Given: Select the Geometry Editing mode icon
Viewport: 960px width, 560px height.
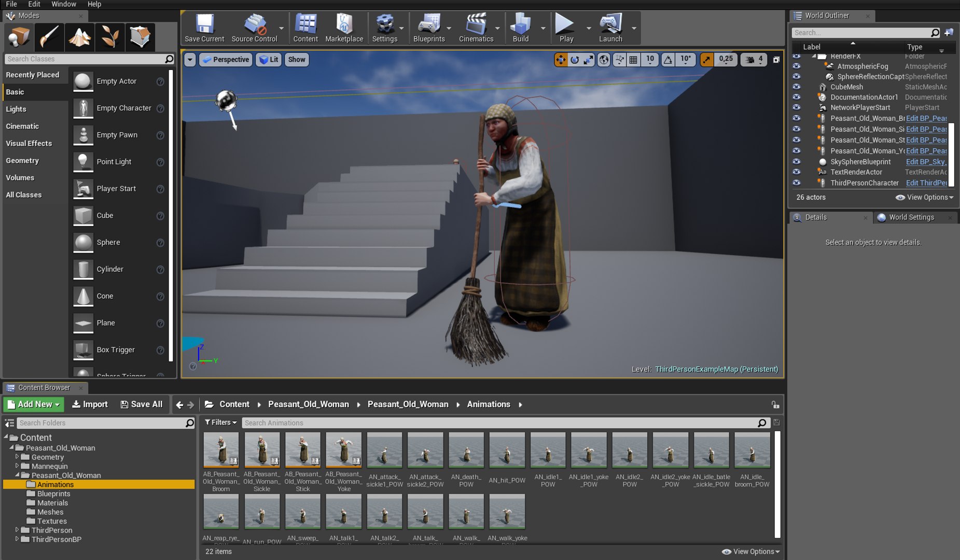Looking at the screenshot, I should tap(140, 37).
